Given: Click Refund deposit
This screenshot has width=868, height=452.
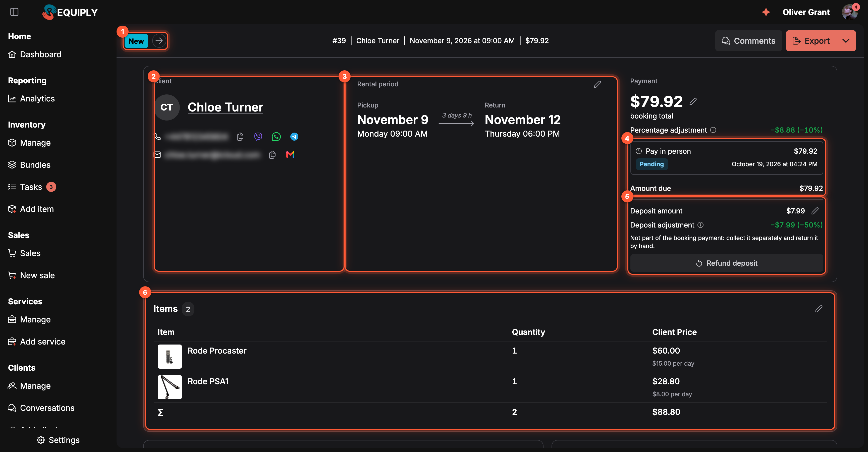Looking at the screenshot, I should [726, 263].
